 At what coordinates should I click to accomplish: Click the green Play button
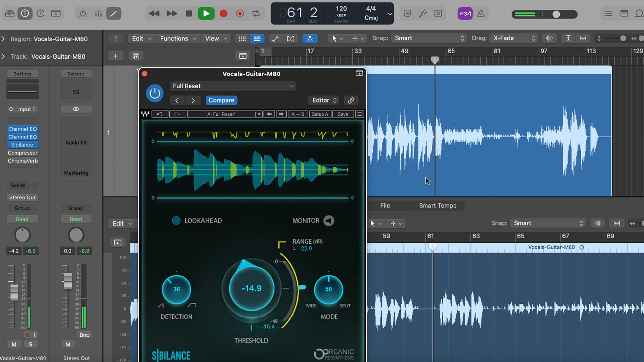coord(206,14)
